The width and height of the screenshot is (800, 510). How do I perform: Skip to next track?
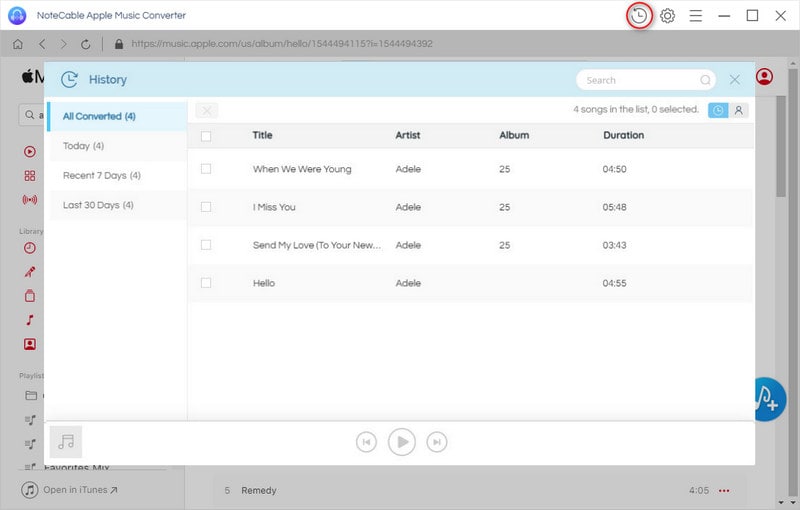click(x=437, y=442)
